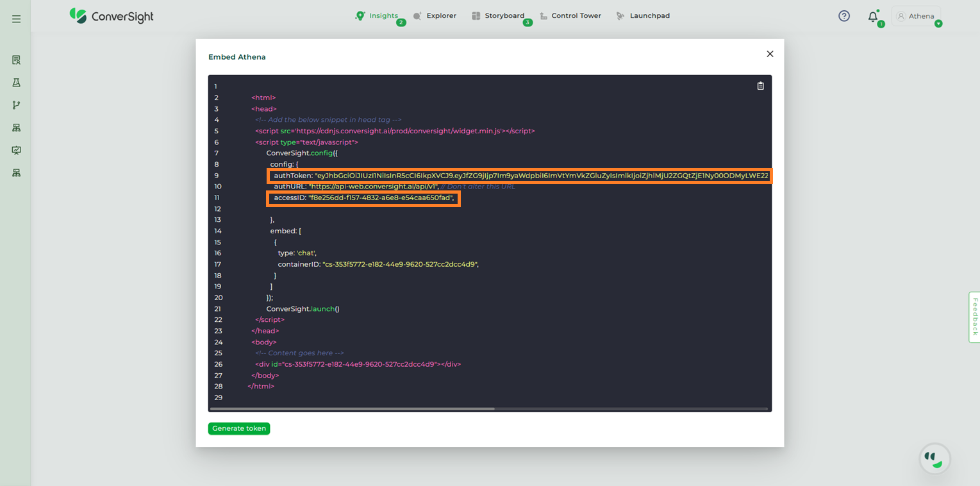Viewport: 980px width, 486px height.
Task: Click the first sidebar icon with document search
Action: pyautogui.click(x=16, y=60)
